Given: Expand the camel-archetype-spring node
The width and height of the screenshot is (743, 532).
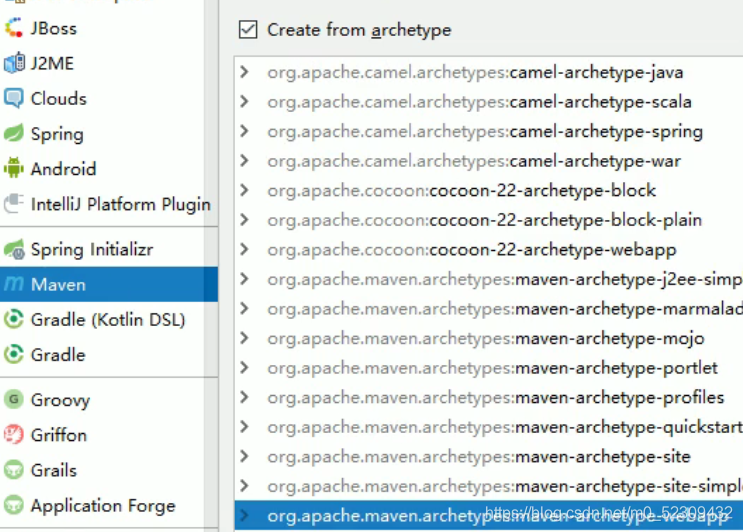Looking at the screenshot, I should coord(245,131).
